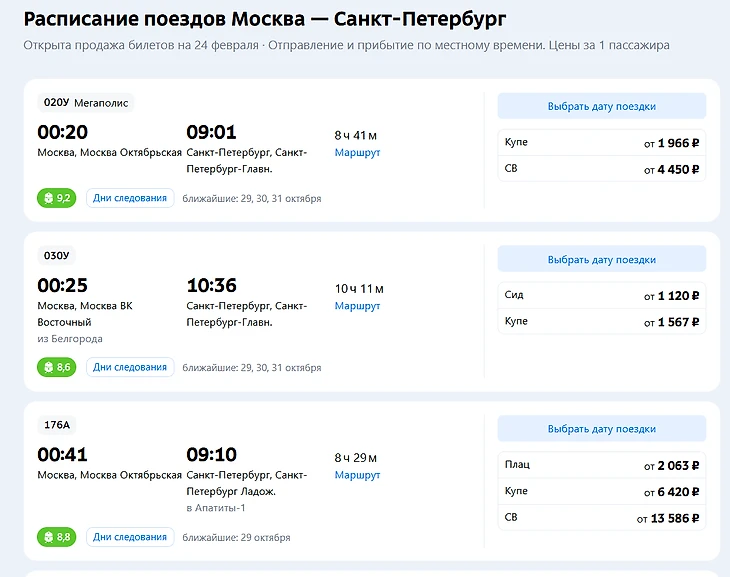Click heading 'Расписание поездов Москва — Санкт-Петербург'
The width and height of the screenshot is (730, 577).
pyautogui.click(x=264, y=19)
